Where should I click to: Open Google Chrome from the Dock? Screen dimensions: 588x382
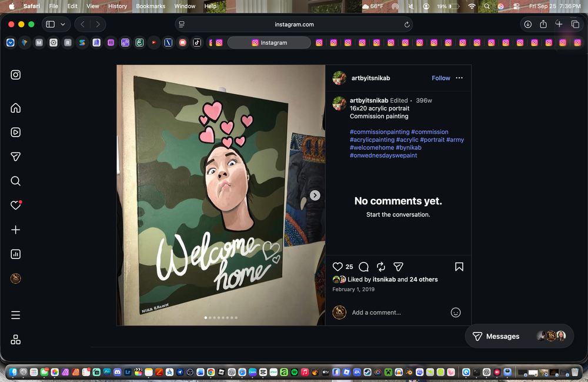(211, 372)
